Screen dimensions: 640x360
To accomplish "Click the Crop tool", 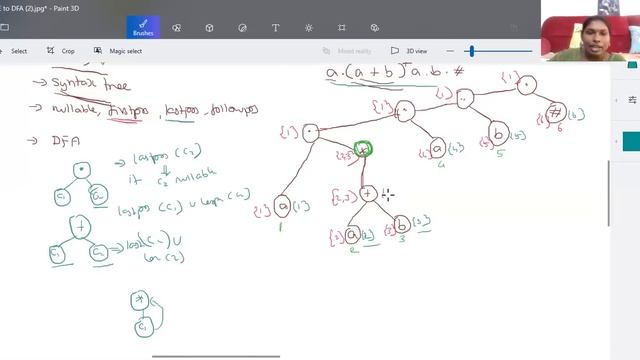I will click(60, 51).
